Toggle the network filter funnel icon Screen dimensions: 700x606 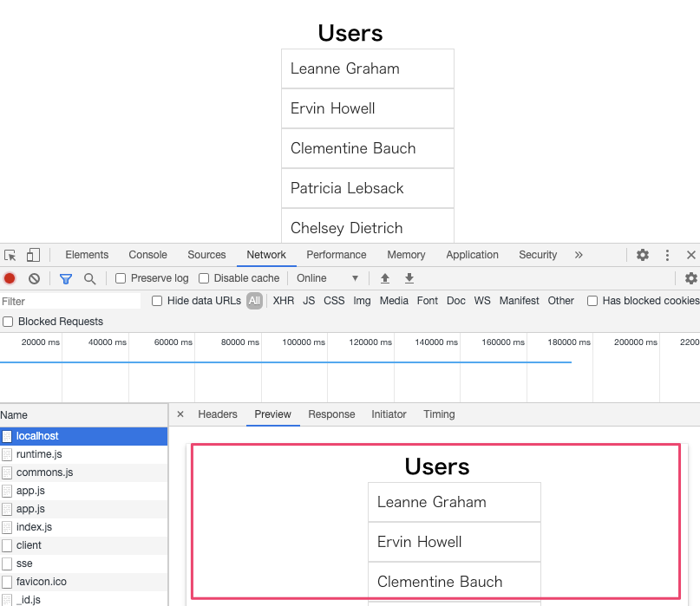65,278
